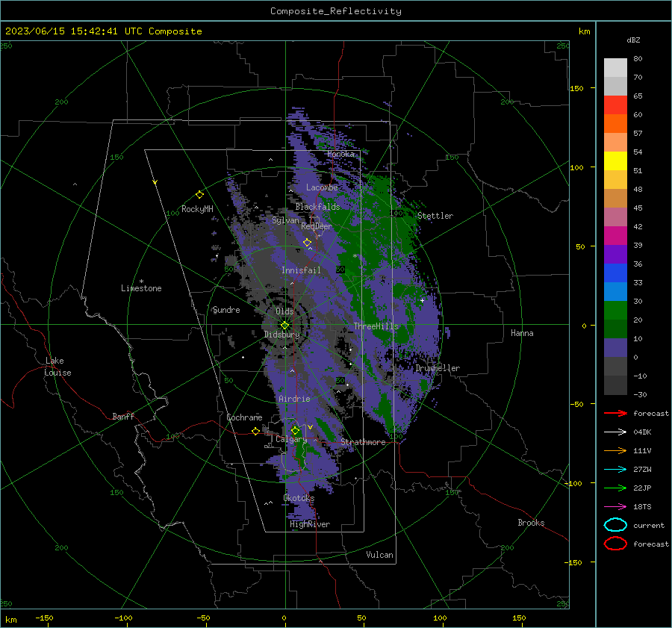The image size is (672, 628).
Task: Select the 65 dBZ red swatch
Action: [x=615, y=105]
